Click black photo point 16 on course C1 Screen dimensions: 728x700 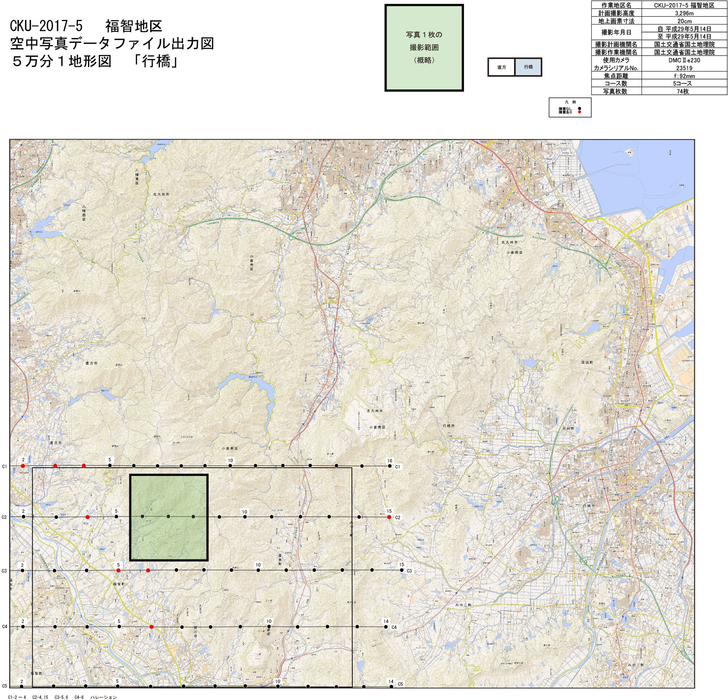(x=390, y=466)
